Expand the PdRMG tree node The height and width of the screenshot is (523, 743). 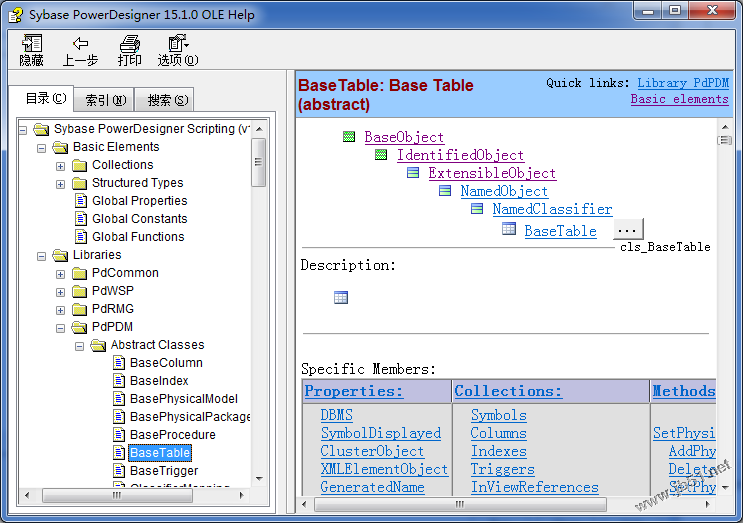coord(60,310)
